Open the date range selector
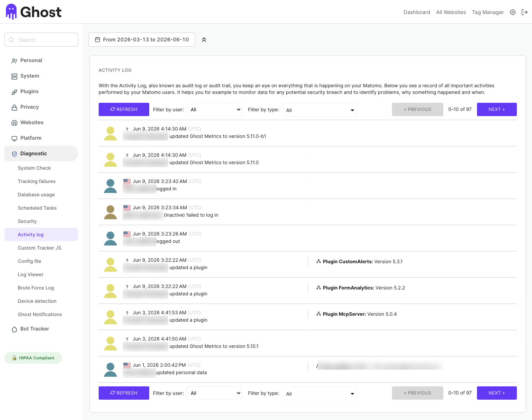 (x=142, y=40)
